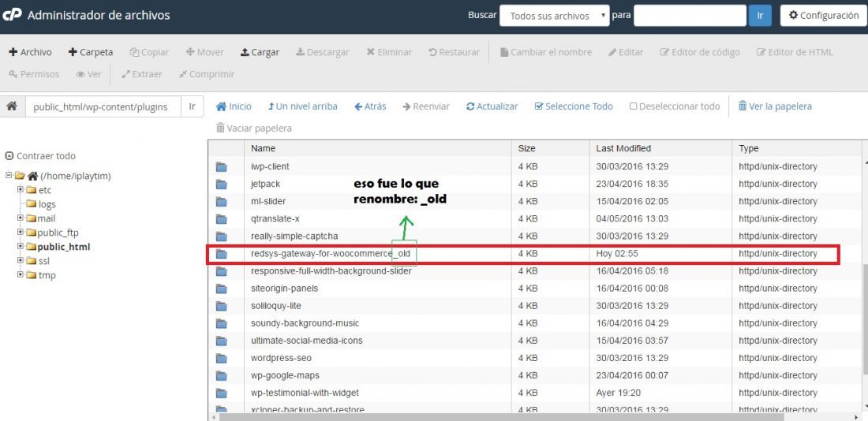The image size is (868, 421).
Task: Click the Descargar toolbar button
Action: 322,52
